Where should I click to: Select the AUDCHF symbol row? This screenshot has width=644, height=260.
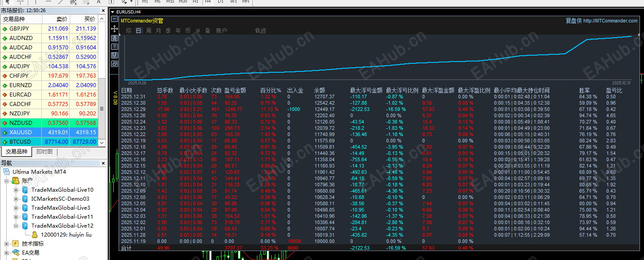point(49,57)
